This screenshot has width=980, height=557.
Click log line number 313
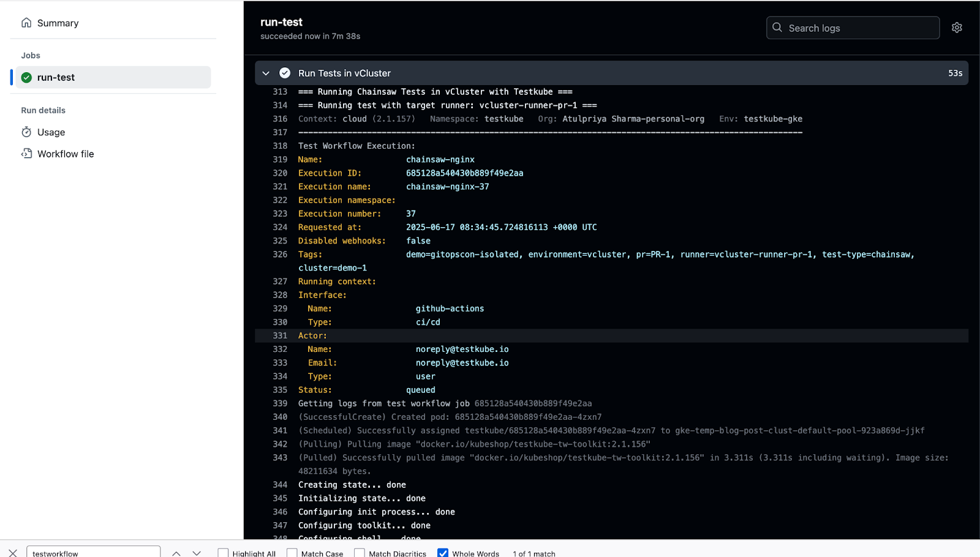pyautogui.click(x=280, y=92)
